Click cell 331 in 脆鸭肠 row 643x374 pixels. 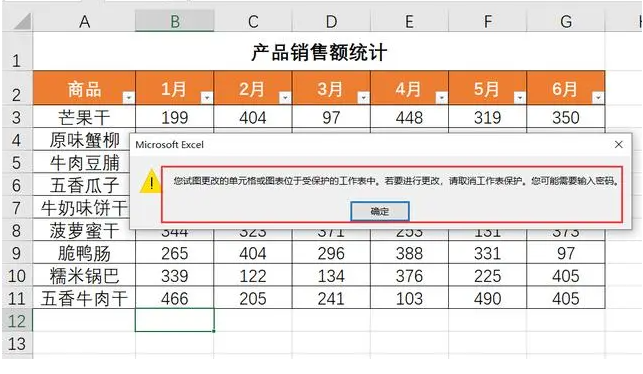tap(488, 253)
